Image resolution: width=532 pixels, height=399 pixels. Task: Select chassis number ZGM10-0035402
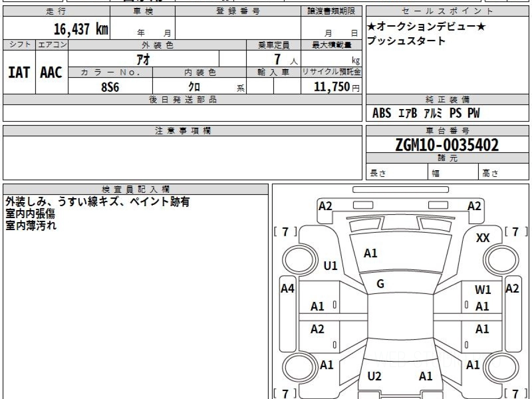(x=447, y=145)
